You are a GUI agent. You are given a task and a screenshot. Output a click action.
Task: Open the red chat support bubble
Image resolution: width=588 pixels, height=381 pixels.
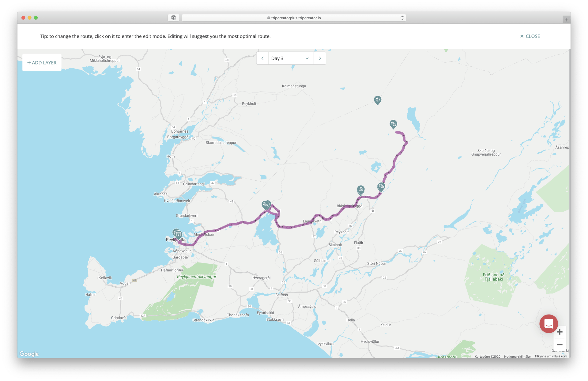coord(548,323)
